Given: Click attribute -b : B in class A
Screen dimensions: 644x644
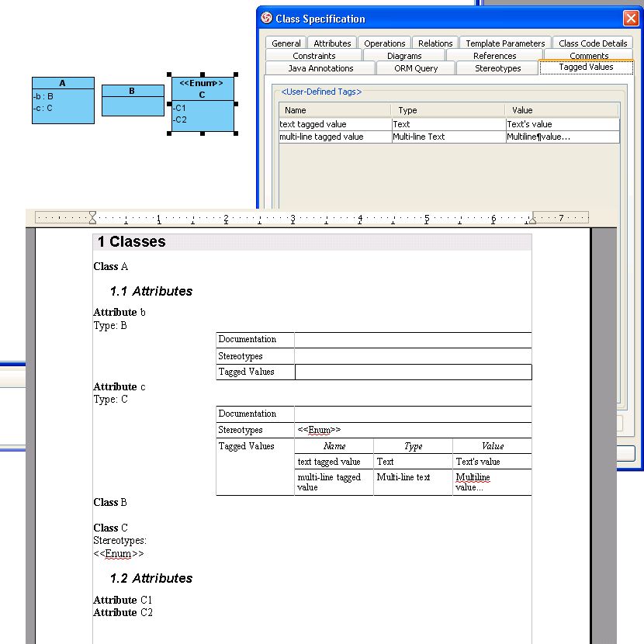Looking at the screenshot, I should [x=43, y=96].
